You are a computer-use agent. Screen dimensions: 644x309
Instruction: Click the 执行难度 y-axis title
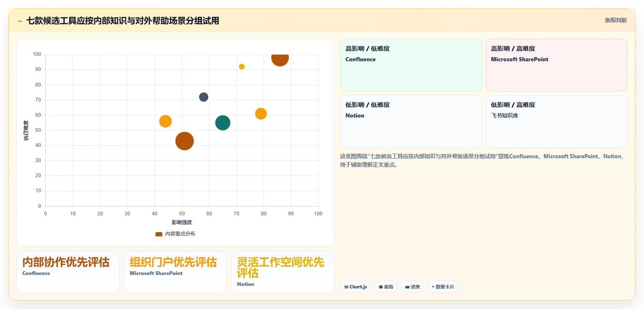coord(26,131)
